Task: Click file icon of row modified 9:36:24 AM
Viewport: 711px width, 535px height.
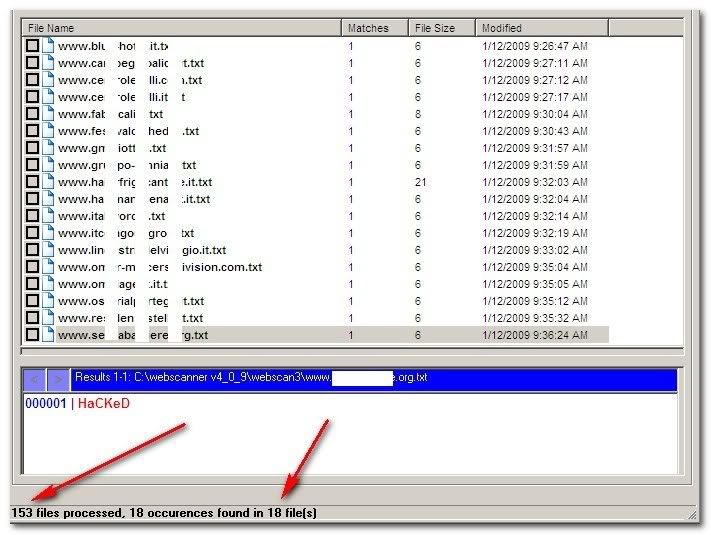Action: [x=48, y=335]
